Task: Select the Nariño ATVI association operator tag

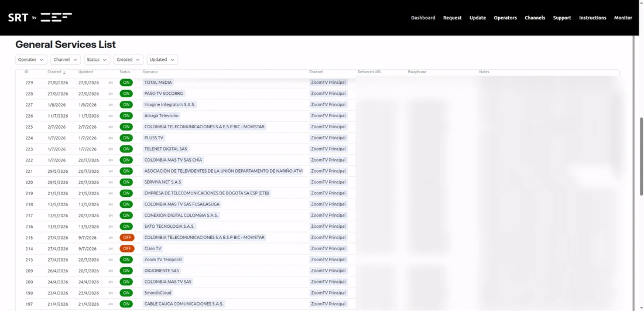Action: pyautogui.click(x=224, y=171)
